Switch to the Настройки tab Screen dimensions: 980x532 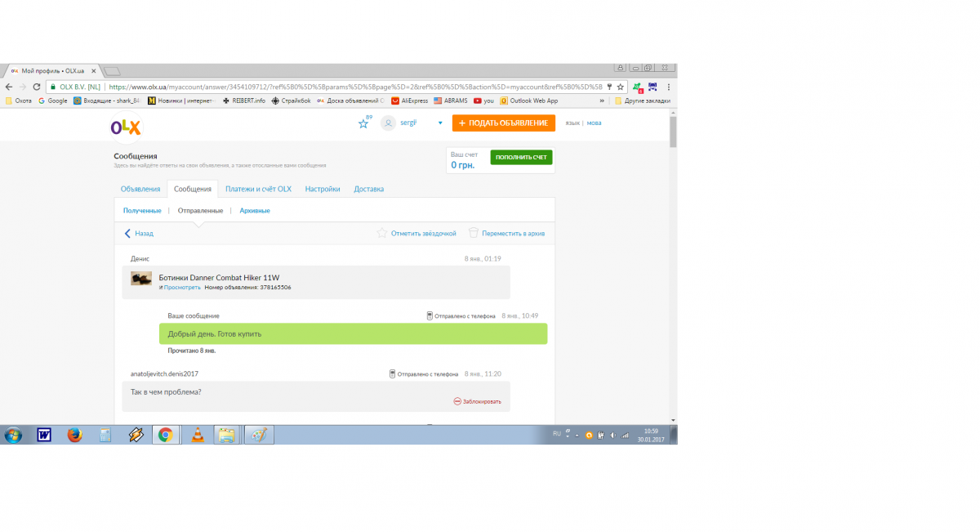click(x=323, y=189)
